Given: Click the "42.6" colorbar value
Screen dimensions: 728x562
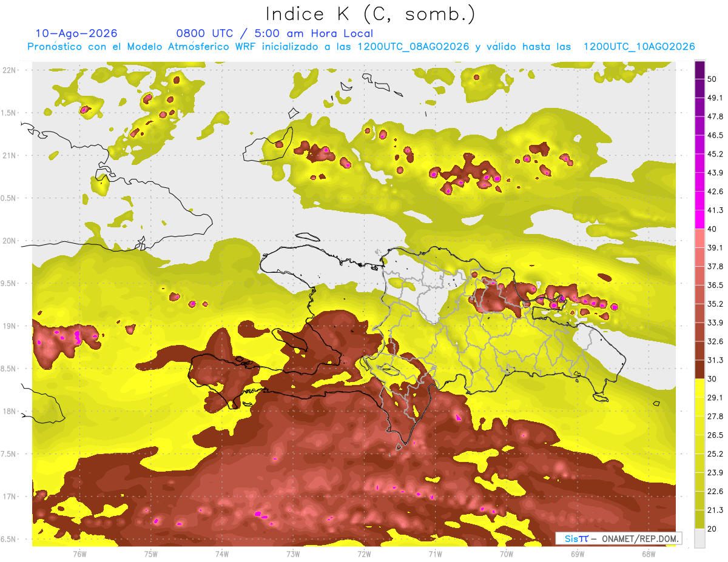Looking at the screenshot, I should [715, 192].
